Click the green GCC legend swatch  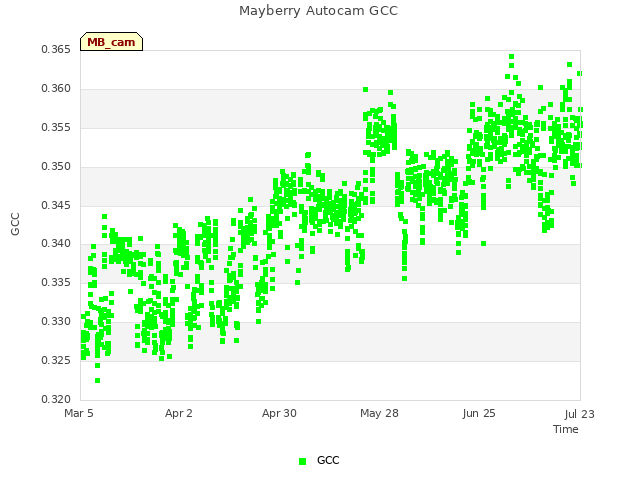[x=302, y=461]
